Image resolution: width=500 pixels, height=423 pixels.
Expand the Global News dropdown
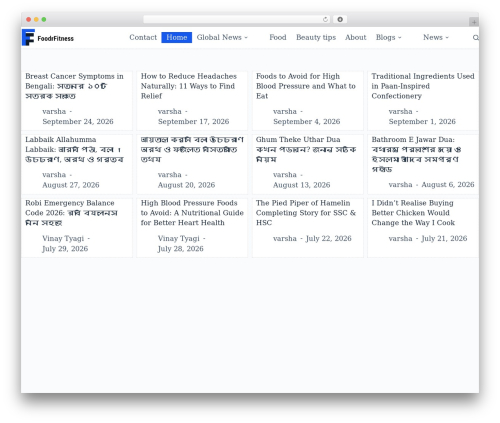(222, 37)
